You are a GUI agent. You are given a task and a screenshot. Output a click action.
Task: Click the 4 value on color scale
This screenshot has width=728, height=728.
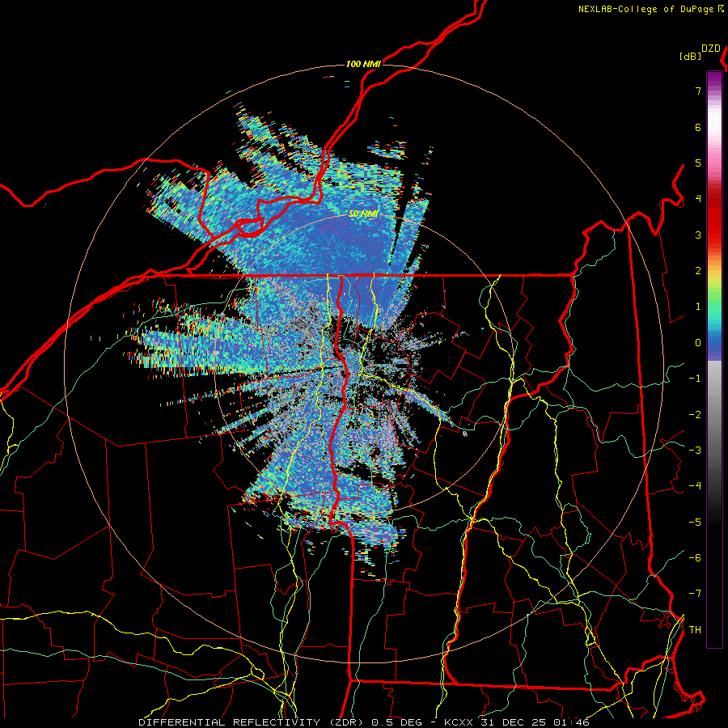[x=698, y=199]
